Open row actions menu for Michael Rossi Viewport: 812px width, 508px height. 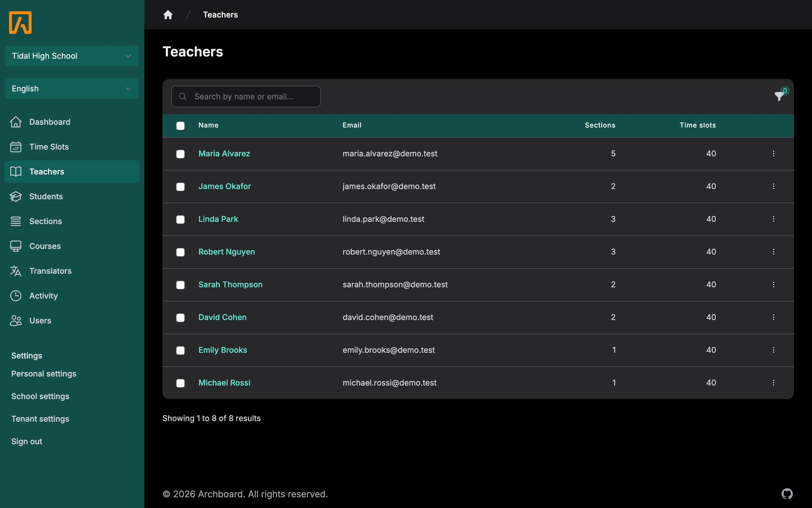(773, 383)
